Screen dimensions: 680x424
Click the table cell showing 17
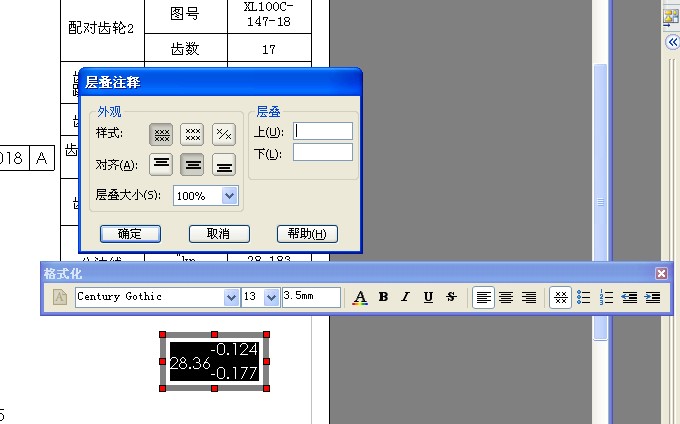269,49
